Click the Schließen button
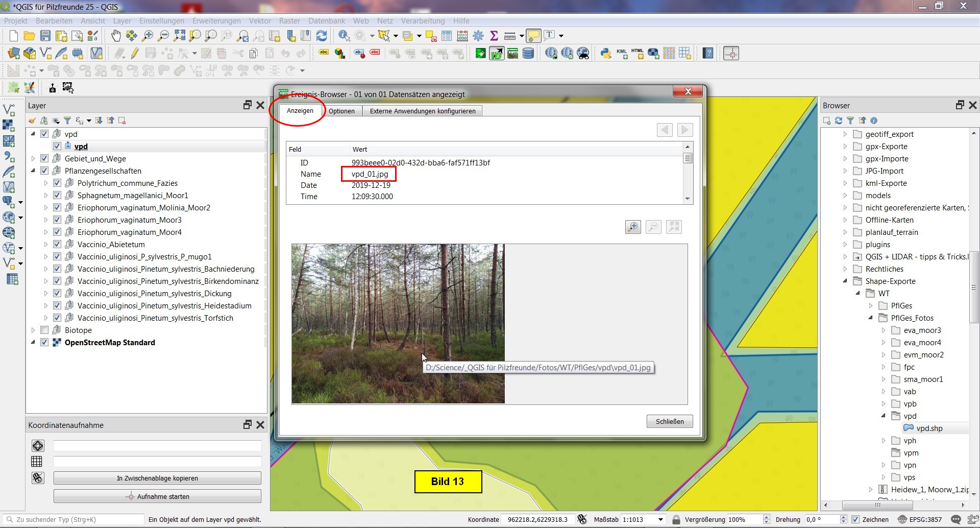 [670, 421]
